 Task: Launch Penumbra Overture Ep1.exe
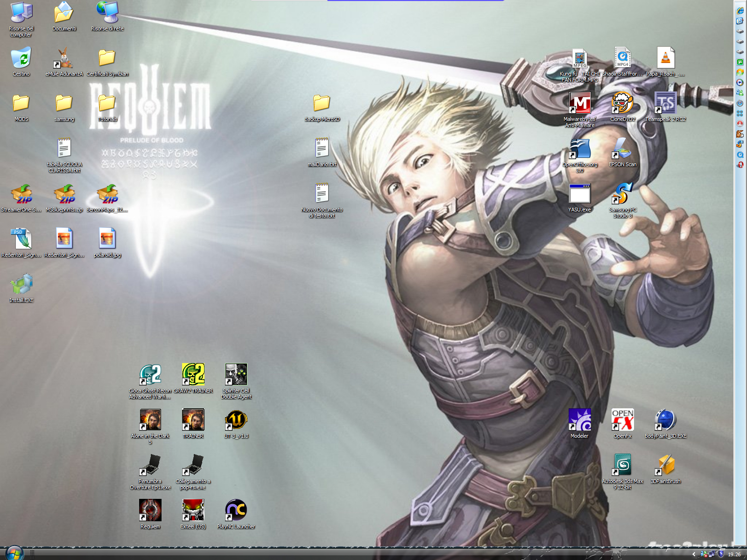150,472
